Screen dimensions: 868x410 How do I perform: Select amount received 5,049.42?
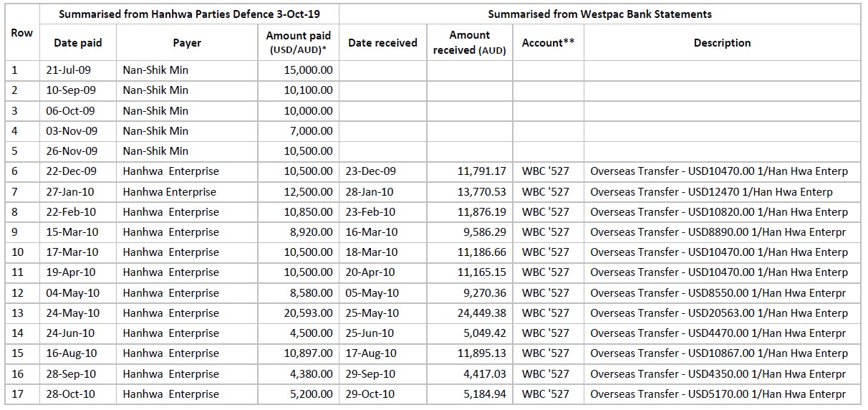[x=483, y=333]
